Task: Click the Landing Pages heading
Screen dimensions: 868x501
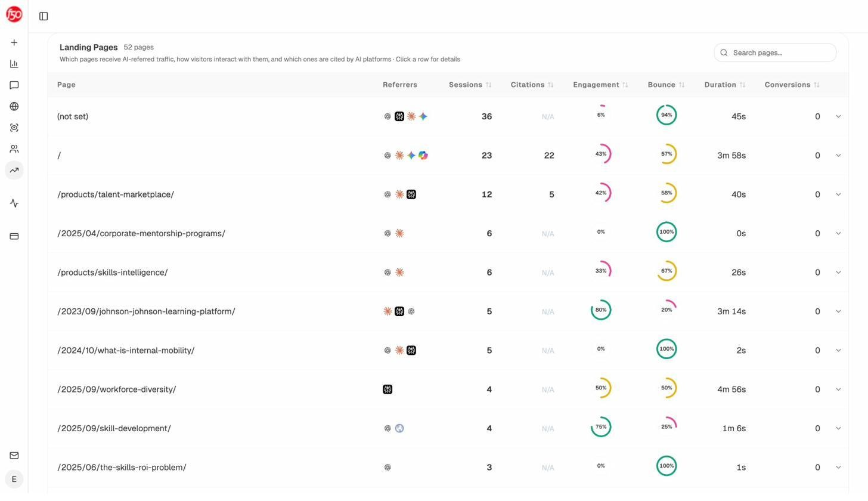Action: coord(88,47)
